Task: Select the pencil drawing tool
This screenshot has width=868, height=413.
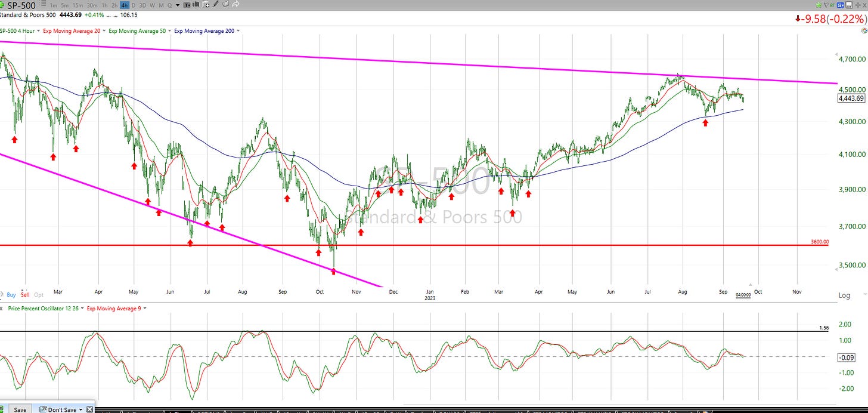Action: tap(215, 4)
